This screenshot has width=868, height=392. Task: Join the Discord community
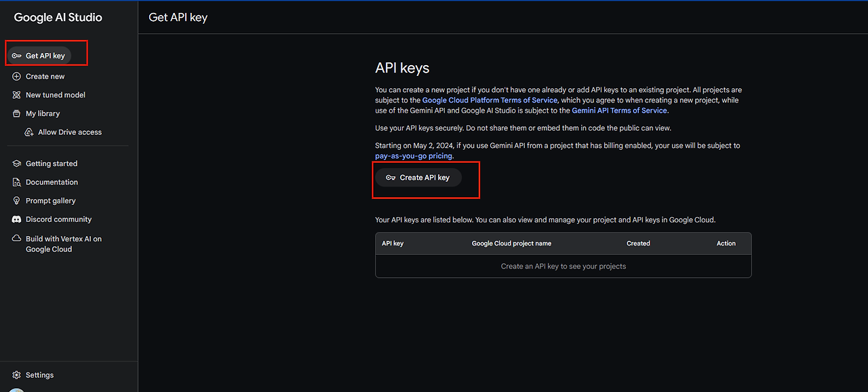pyautogui.click(x=58, y=219)
